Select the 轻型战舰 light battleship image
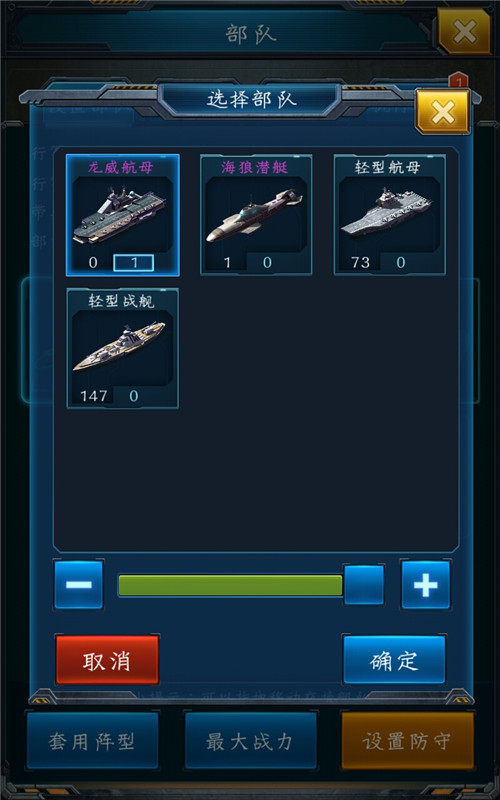Image resolution: width=500 pixels, height=800 pixels. click(x=122, y=348)
